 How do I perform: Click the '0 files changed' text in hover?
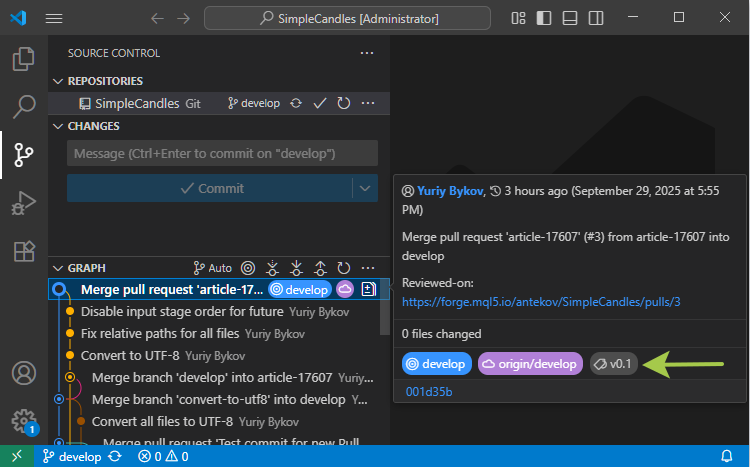[x=441, y=334]
